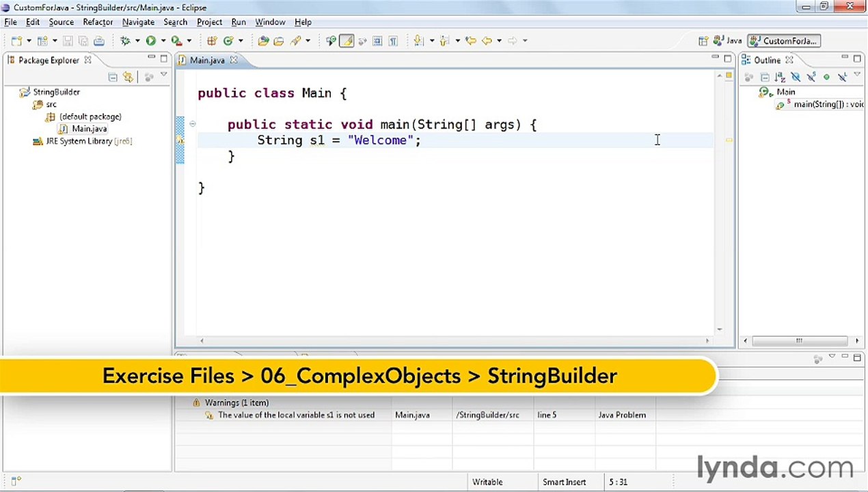
Task: Open the Refactor menu
Action: click(98, 22)
